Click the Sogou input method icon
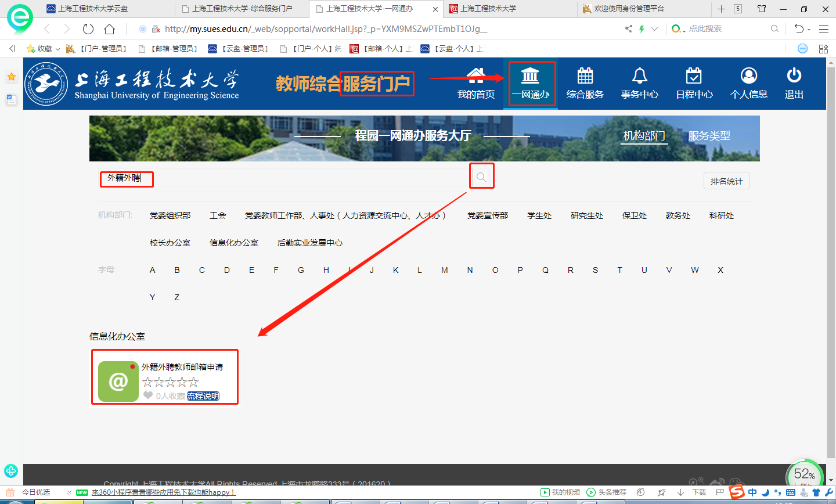836x504 pixels. [x=737, y=492]
